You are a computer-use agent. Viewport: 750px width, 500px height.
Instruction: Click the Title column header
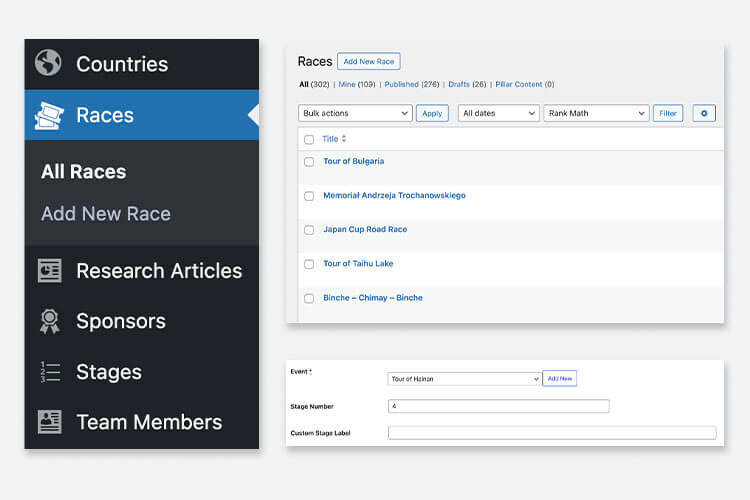coord(330,139)
